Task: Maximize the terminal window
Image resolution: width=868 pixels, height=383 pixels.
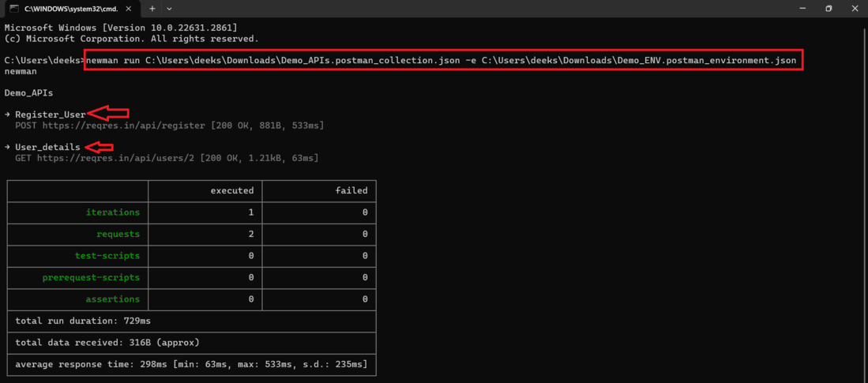Action: tap(829, 9)
